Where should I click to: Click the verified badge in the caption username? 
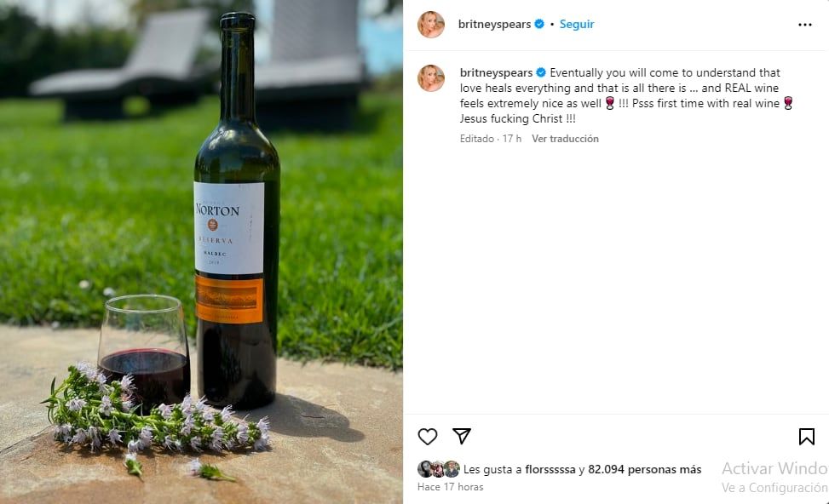point(541,72)
